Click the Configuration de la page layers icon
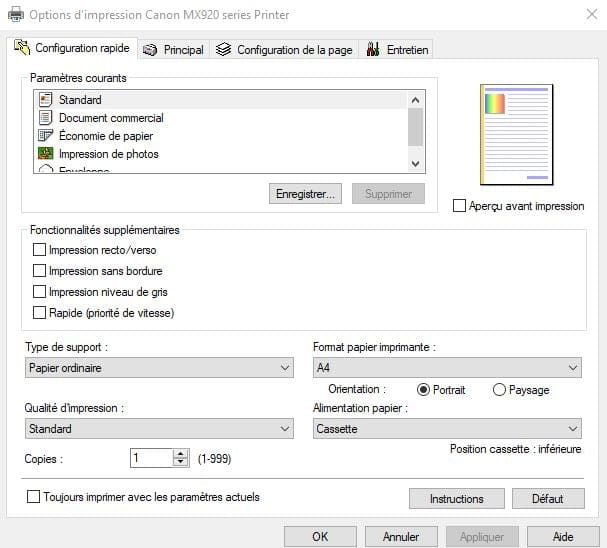This screenshot has height=548, width=607. point(223,50)
